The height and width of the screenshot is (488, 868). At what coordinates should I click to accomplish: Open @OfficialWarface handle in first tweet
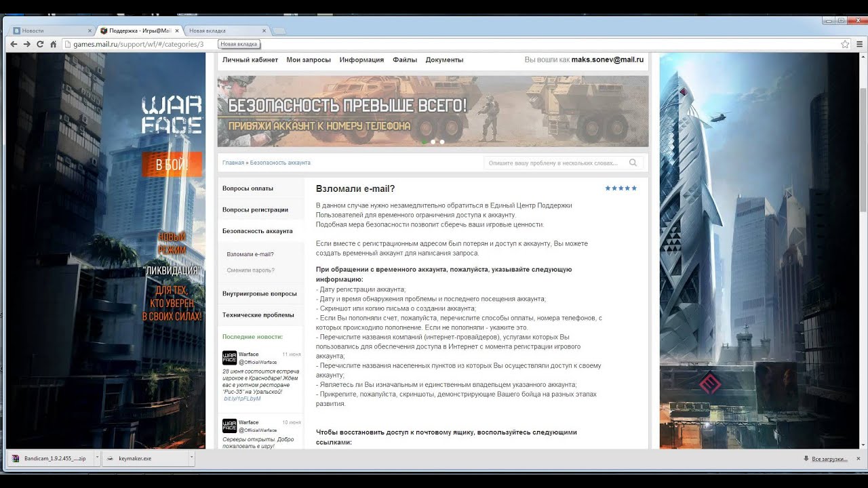258,362
